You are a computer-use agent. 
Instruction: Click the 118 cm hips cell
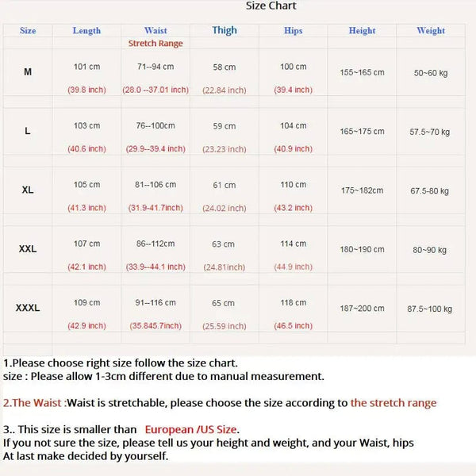pos(293,302)
